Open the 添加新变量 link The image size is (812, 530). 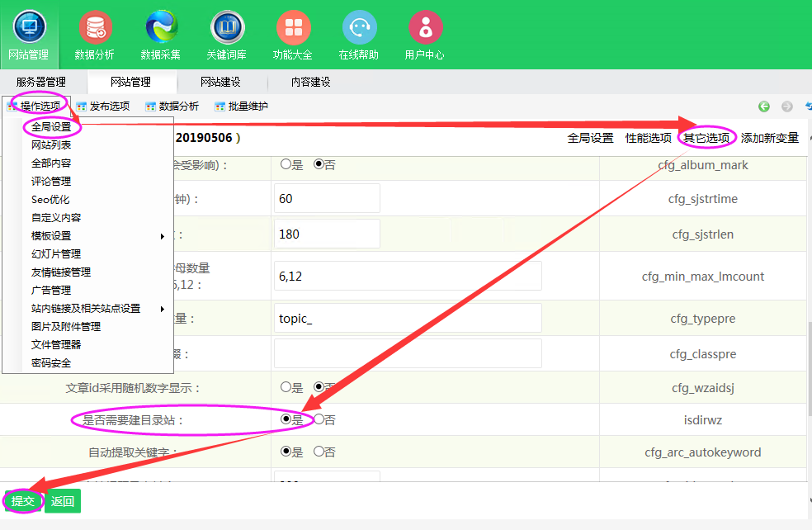[770, 138]
